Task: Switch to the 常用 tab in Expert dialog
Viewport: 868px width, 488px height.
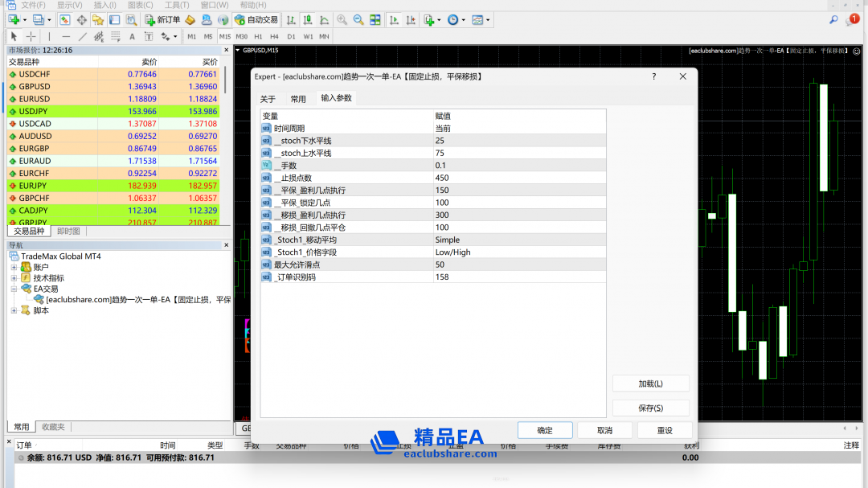Action: (298, 99)
